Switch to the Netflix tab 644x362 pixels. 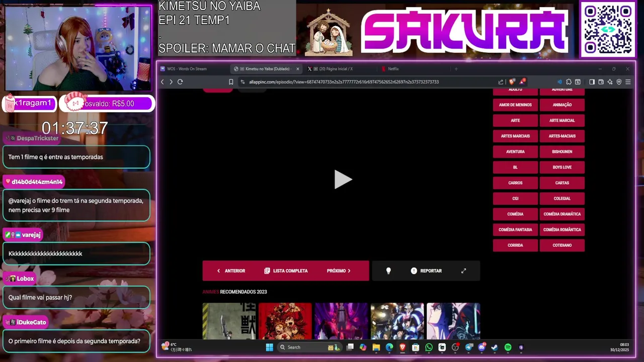point(414,69)
